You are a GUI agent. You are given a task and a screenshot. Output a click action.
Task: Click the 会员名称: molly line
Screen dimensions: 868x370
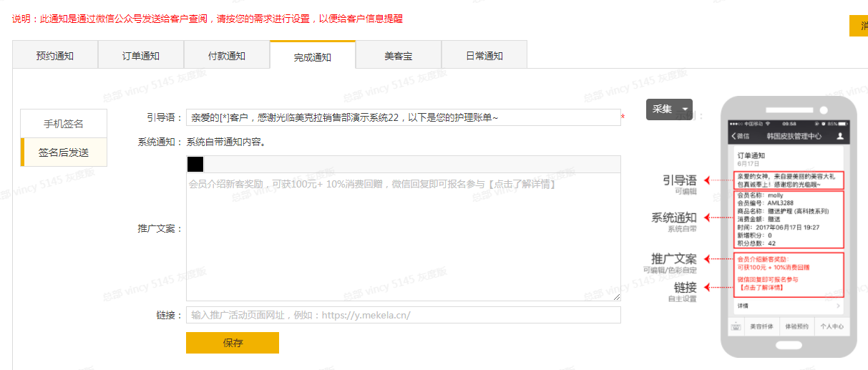(761, 195)
